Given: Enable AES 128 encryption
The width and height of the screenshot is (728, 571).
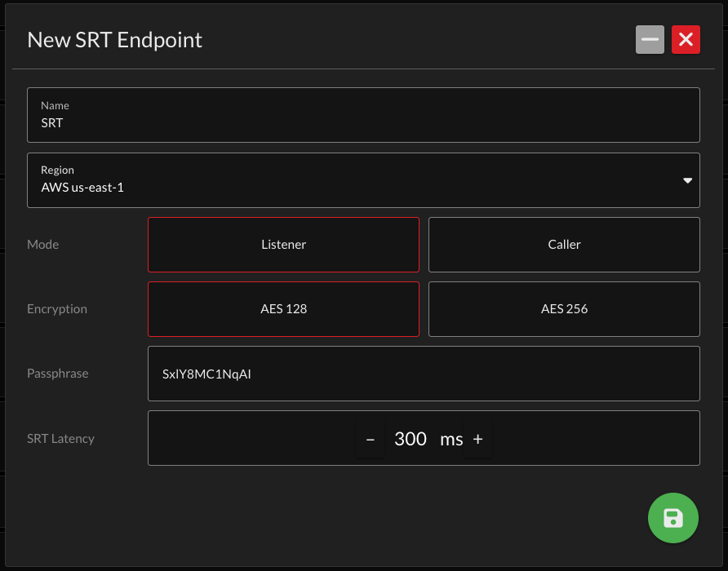Looking at the screenshot, I should 283,308.
